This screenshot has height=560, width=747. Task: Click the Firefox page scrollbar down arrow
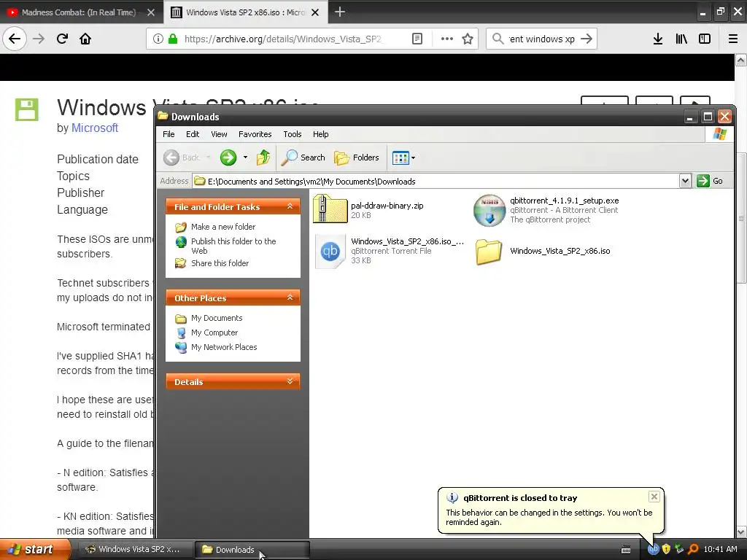(x=741, y=532)
